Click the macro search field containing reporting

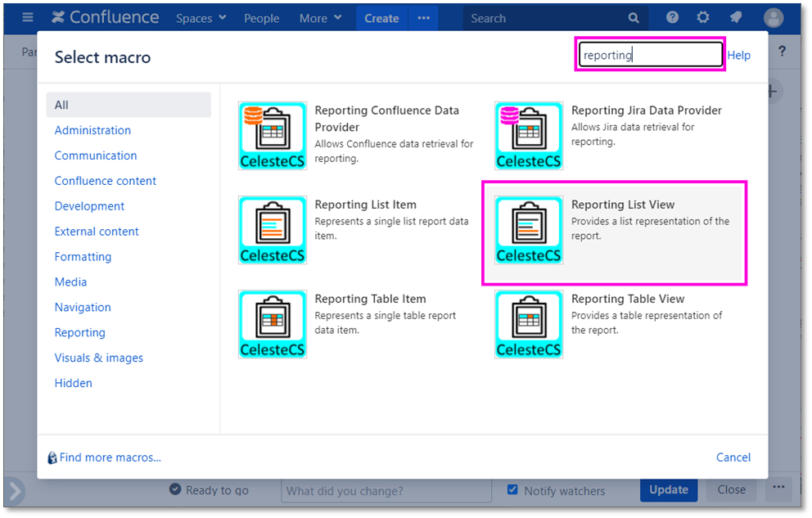651,55
